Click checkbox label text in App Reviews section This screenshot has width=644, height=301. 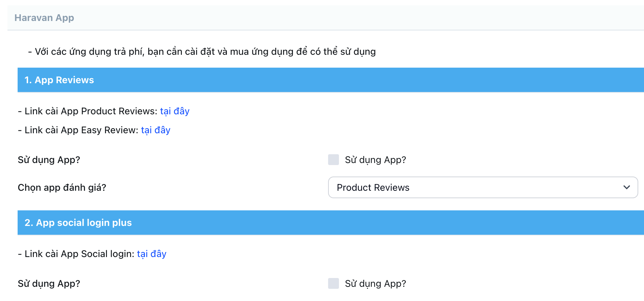click(x=375, y=160)
